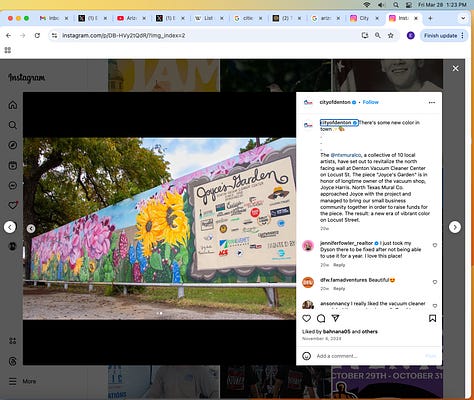The height and width of the screenshot is (400, 474).
Task: Open sound volume menu bar icon
Action: pos(381,5)
